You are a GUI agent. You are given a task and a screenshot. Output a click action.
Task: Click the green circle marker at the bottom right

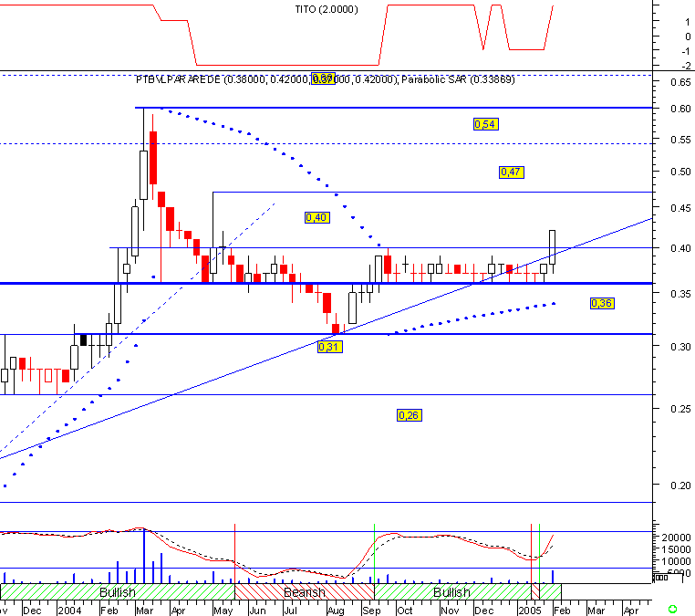click(x=672, y=609)
